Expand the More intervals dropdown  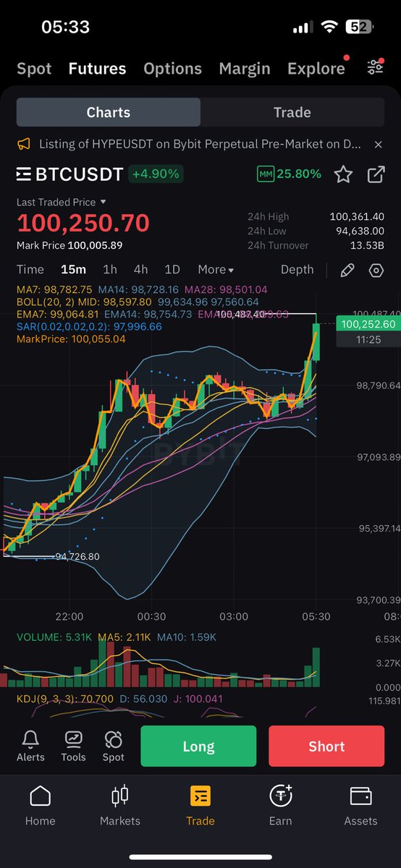(x=216, y=269)
